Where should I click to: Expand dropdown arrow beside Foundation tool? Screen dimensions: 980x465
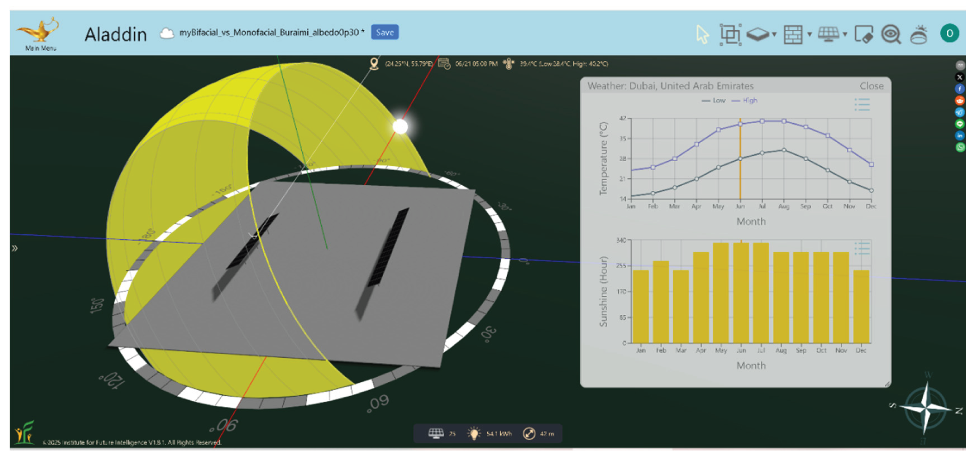(774, 35)
